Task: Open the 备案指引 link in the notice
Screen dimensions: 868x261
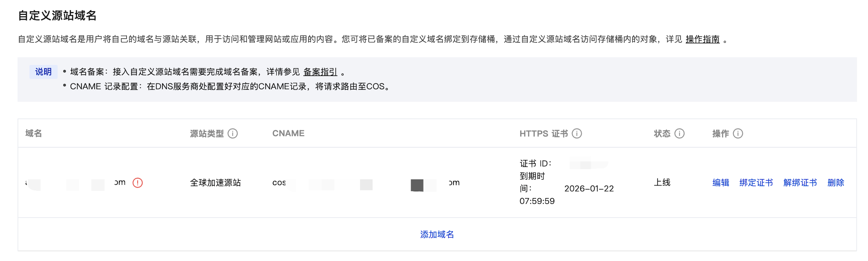Action: (x=320, y=72)
